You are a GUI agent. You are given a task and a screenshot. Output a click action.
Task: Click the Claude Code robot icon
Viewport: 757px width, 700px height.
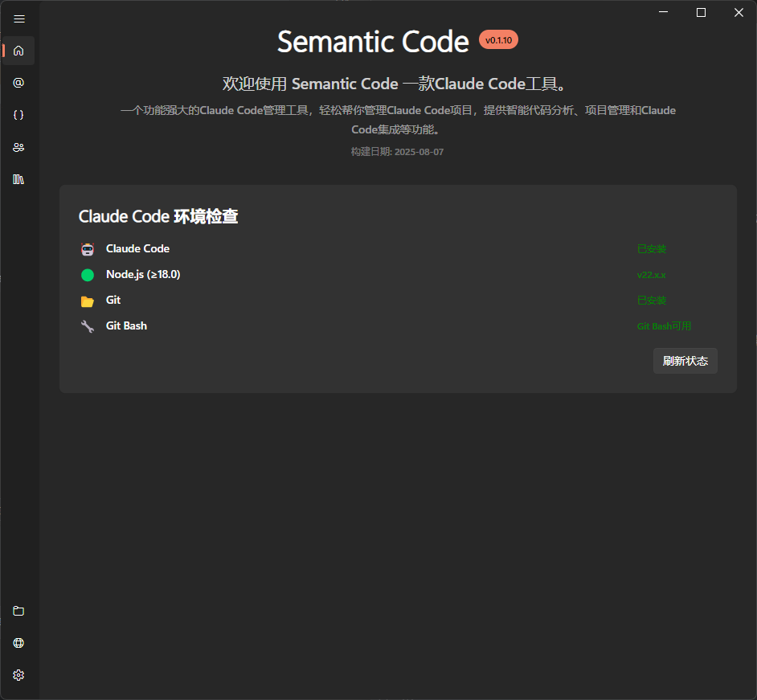(x=88, y=249)
